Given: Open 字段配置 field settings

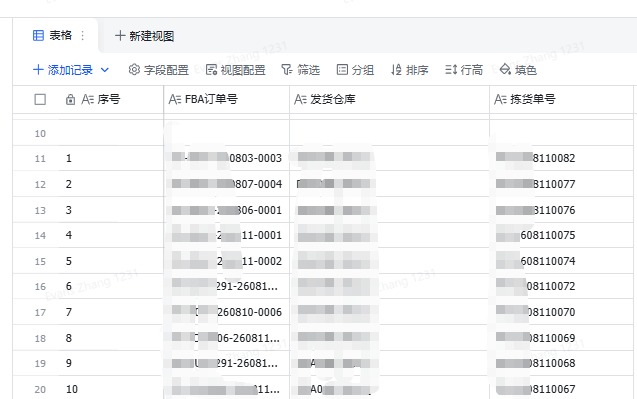Looking at the screenshot, I should (x=158, y=70).
